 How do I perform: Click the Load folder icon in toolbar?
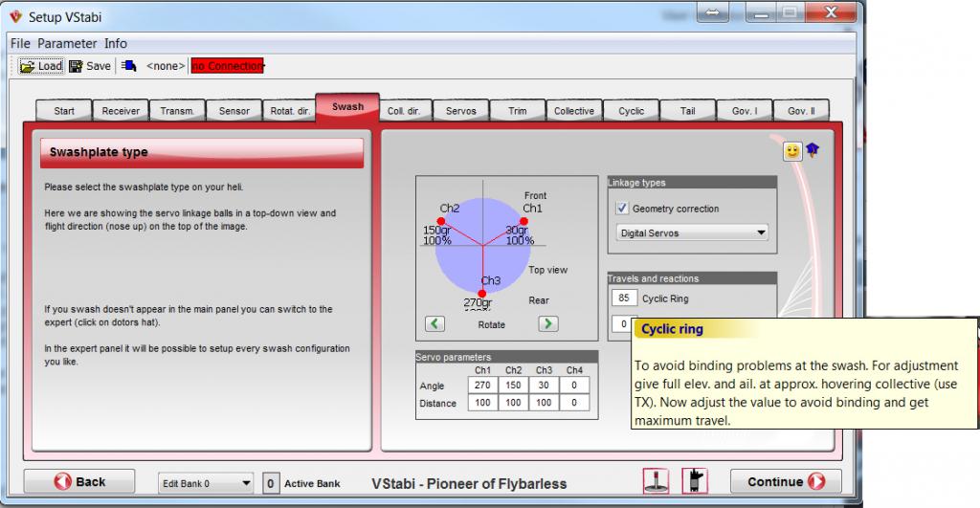pyautogui.click(x=28, y=66)
